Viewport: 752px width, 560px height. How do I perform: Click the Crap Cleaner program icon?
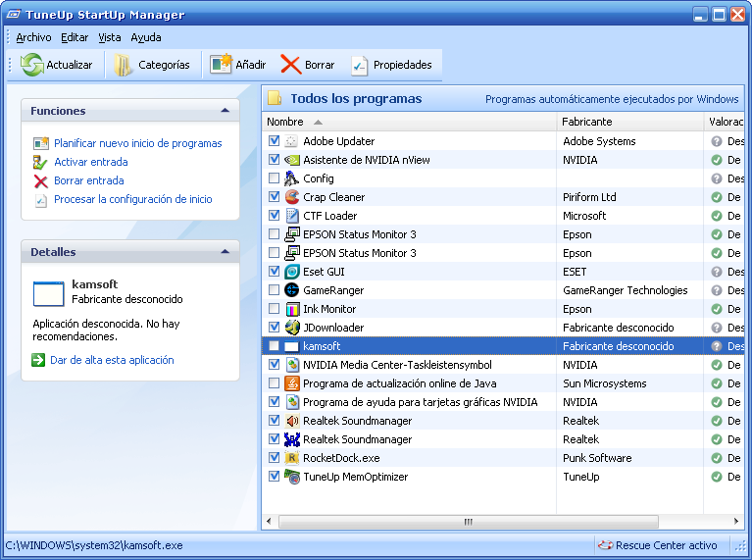[x=291, y=197]
